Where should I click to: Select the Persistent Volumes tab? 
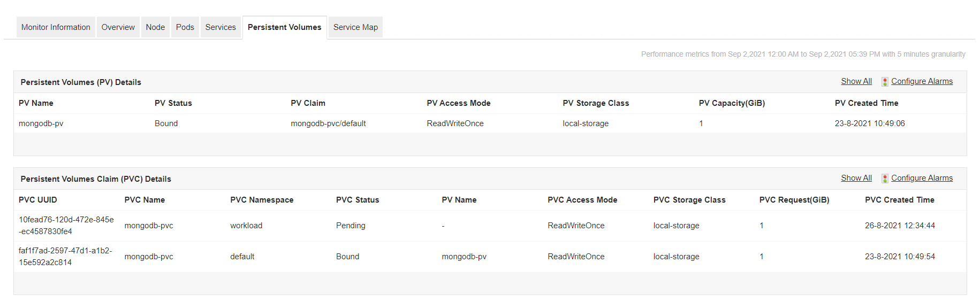coord(284,27)
